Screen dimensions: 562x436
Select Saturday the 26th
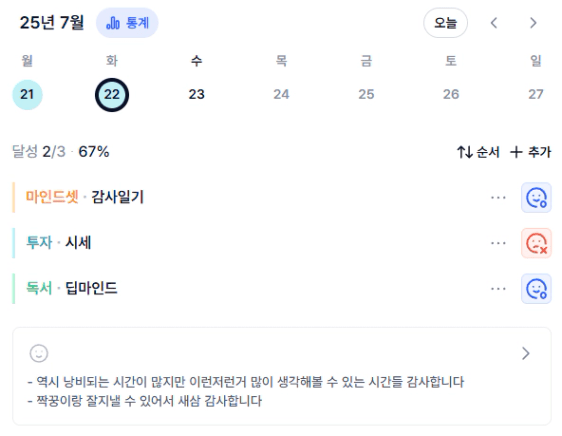[451, 95]
